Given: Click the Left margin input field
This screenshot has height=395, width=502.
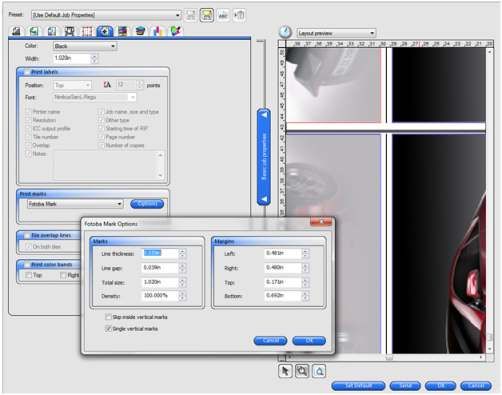Looking at the screenshot, I should coord(283,254).
